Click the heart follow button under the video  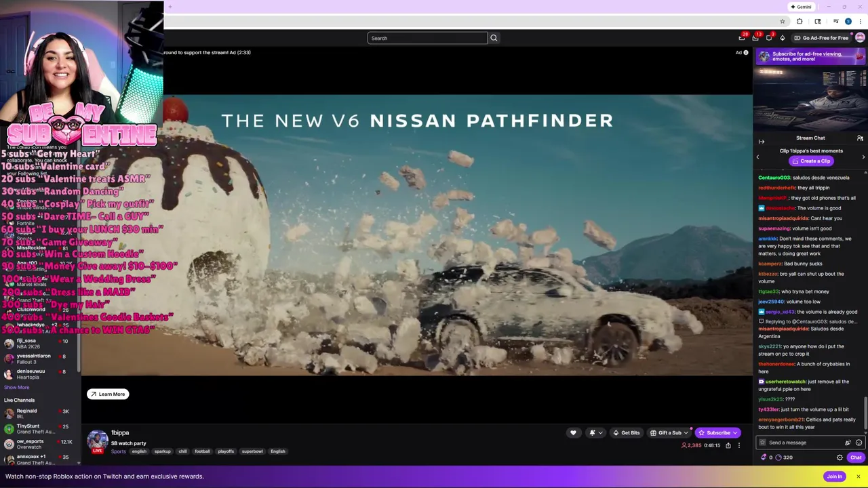click(573, 433)
